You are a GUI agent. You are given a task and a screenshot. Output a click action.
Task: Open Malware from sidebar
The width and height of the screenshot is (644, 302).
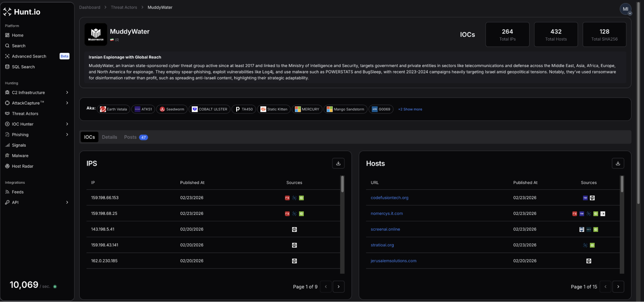20,156
